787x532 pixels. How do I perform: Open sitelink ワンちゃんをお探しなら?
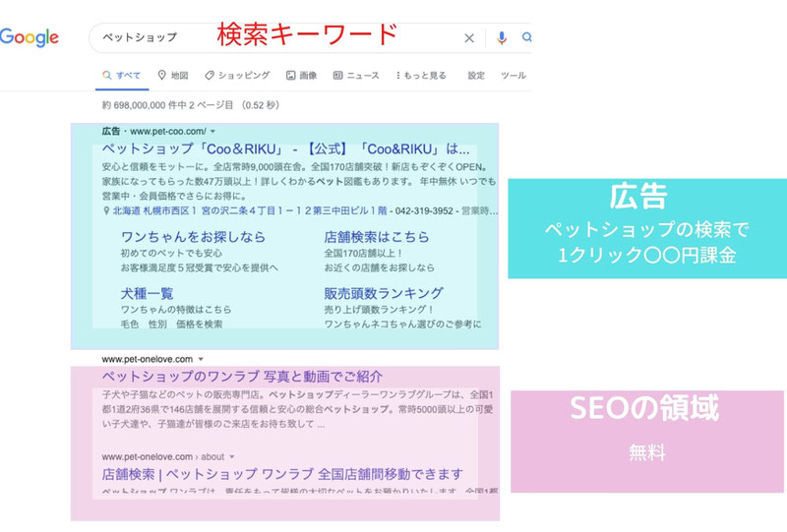coord(193,237)
